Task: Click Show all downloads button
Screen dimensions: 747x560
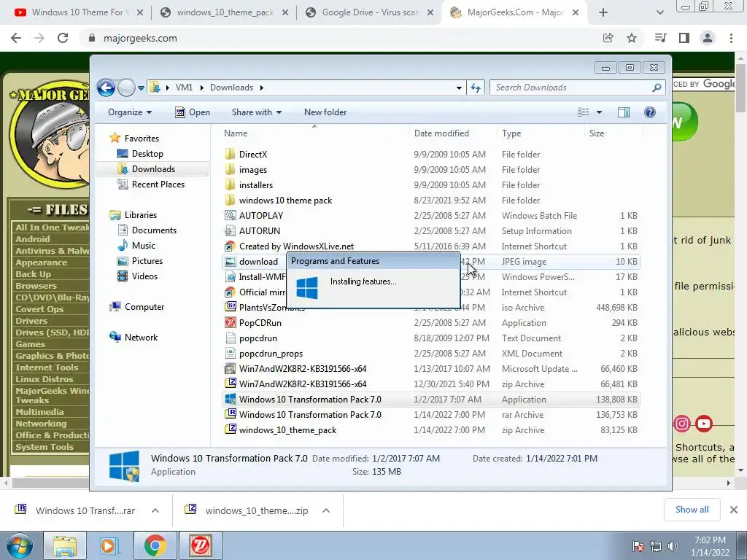Action: (692, 510)
